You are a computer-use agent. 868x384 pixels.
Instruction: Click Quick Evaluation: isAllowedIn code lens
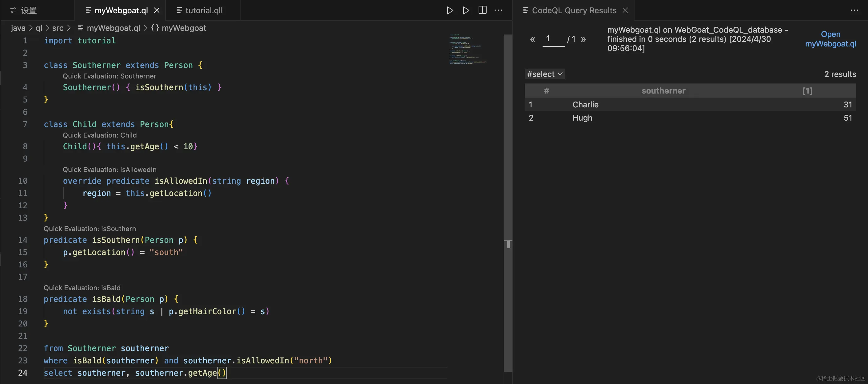[x=109, y=170]
